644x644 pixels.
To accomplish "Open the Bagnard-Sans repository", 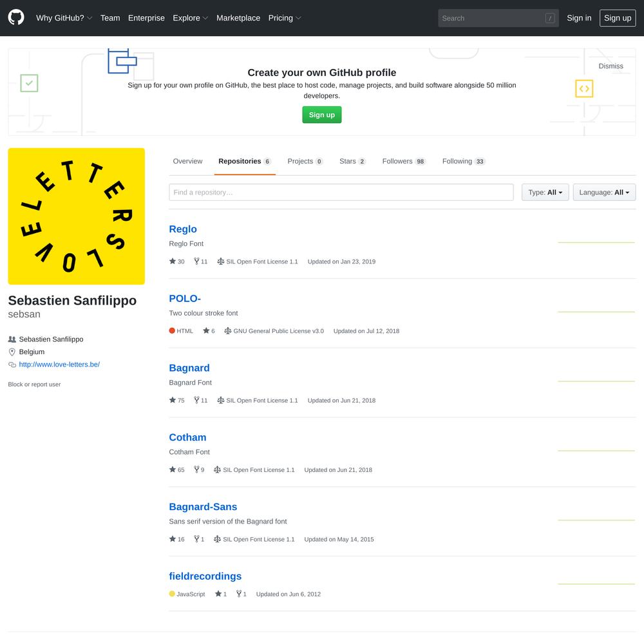I will [203, 507].
